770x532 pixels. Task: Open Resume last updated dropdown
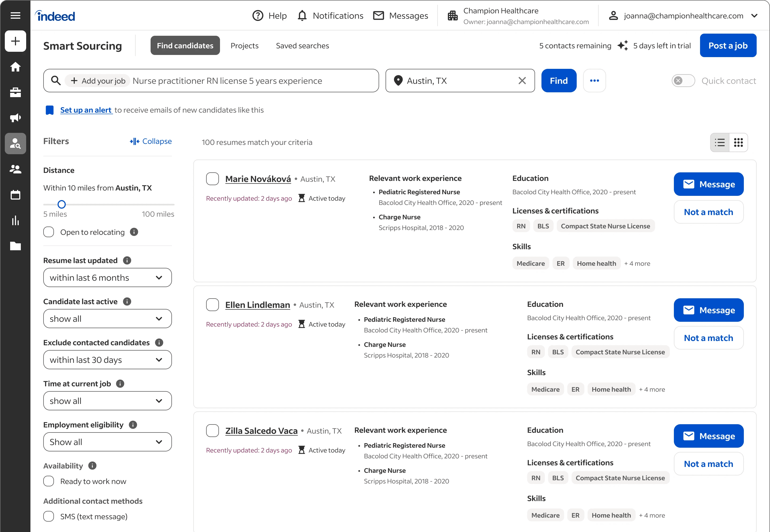point(107,278)
